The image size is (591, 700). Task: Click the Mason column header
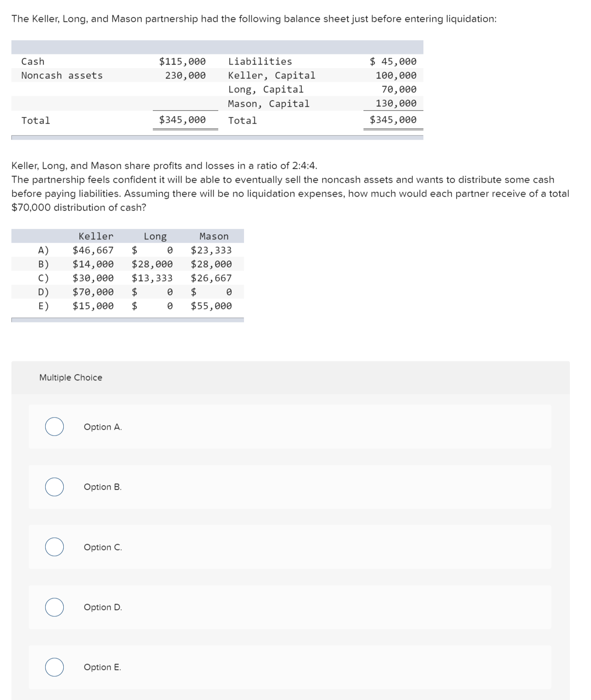(x=214, y=236)
